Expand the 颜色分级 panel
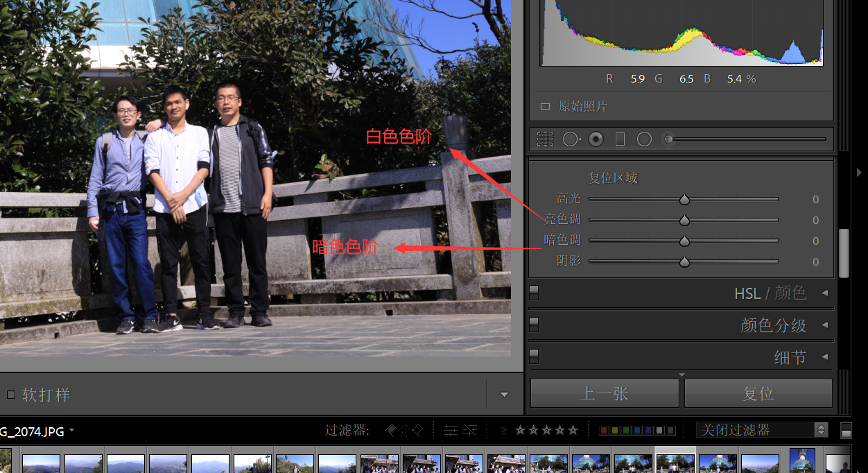 825,325
